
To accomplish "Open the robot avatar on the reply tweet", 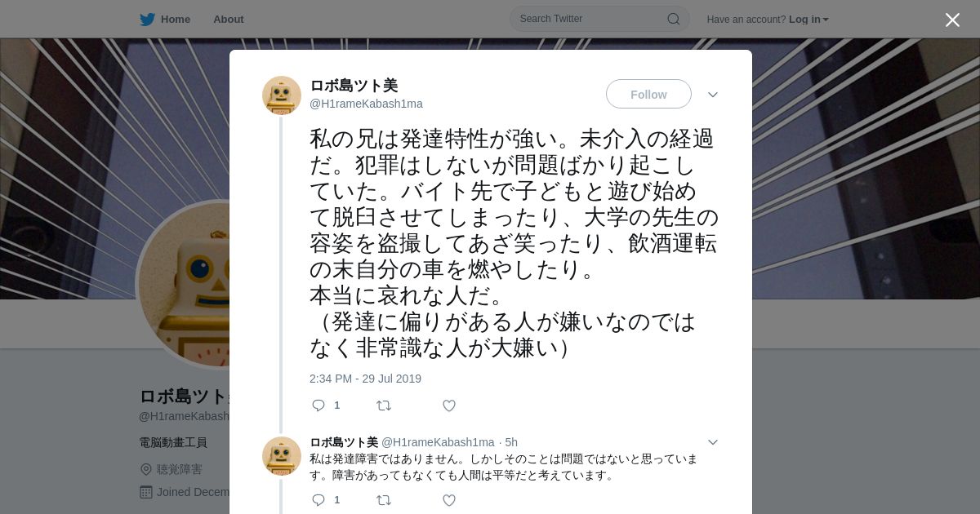I will pos(282,456).
